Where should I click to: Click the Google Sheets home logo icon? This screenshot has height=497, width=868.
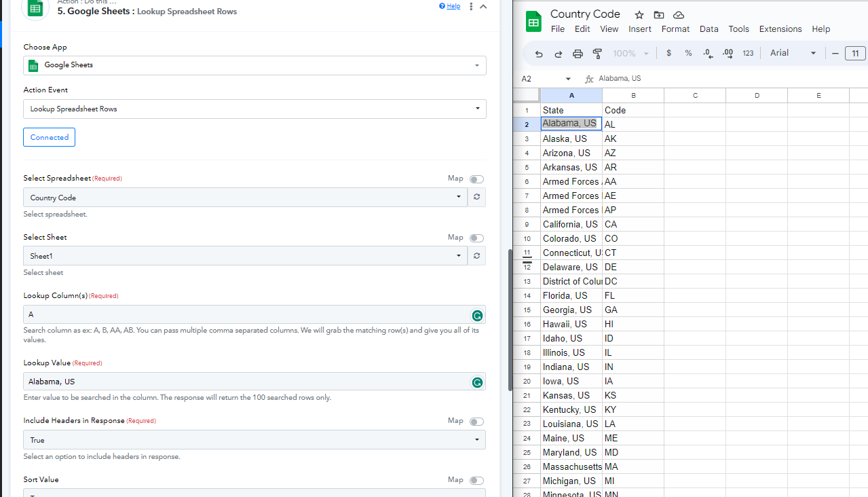point(533,22)
